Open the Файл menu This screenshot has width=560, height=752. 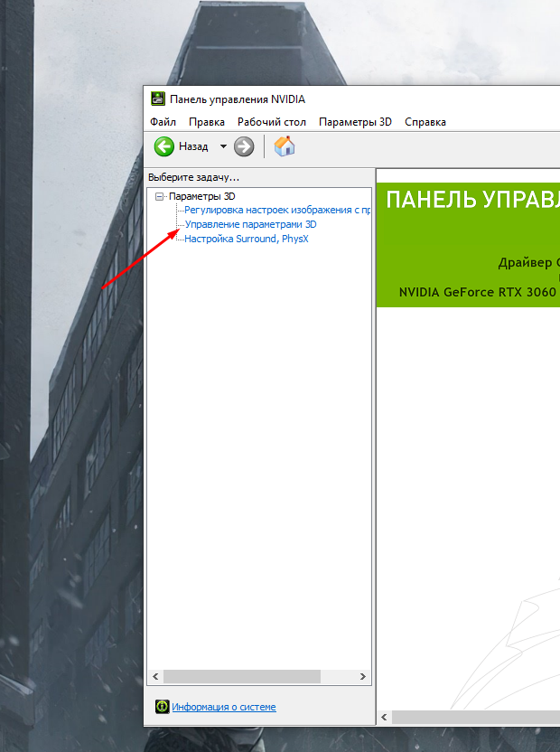pos(163,122)
